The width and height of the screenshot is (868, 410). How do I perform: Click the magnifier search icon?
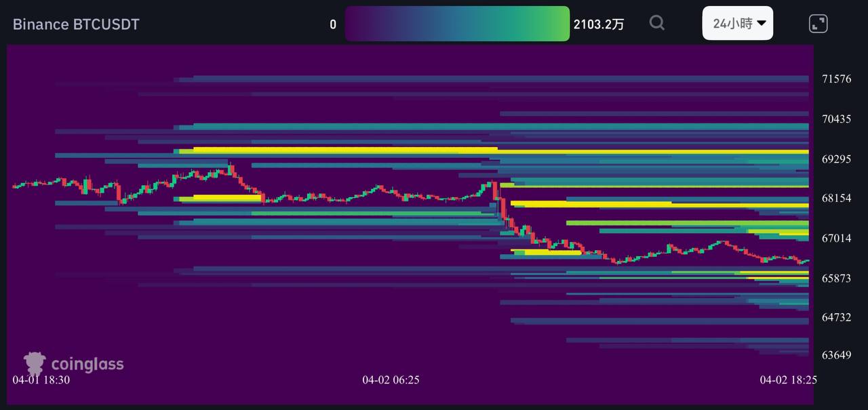point(656,23)
